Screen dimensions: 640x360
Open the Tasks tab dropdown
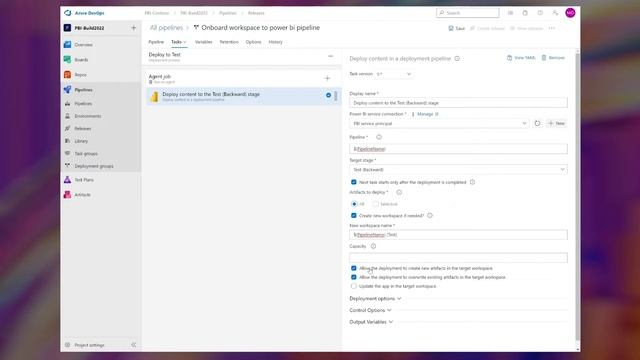(x=178, y=42)
